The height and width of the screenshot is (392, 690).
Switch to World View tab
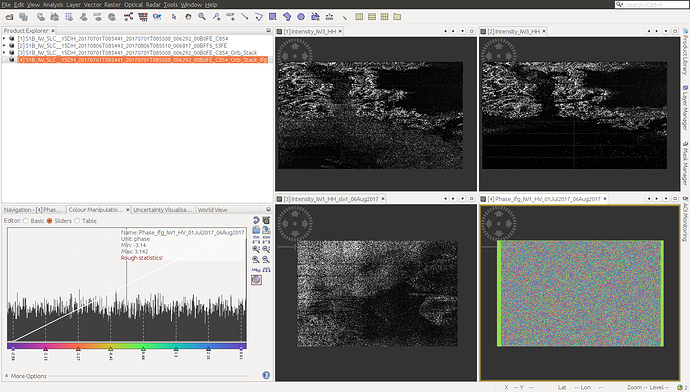click(213, 210)
